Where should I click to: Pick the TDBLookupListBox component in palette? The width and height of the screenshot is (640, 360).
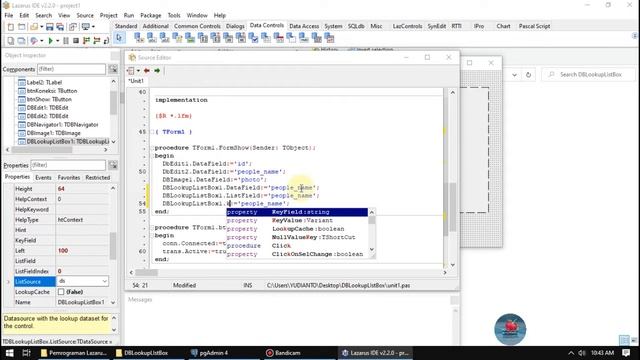coord(216,38)
